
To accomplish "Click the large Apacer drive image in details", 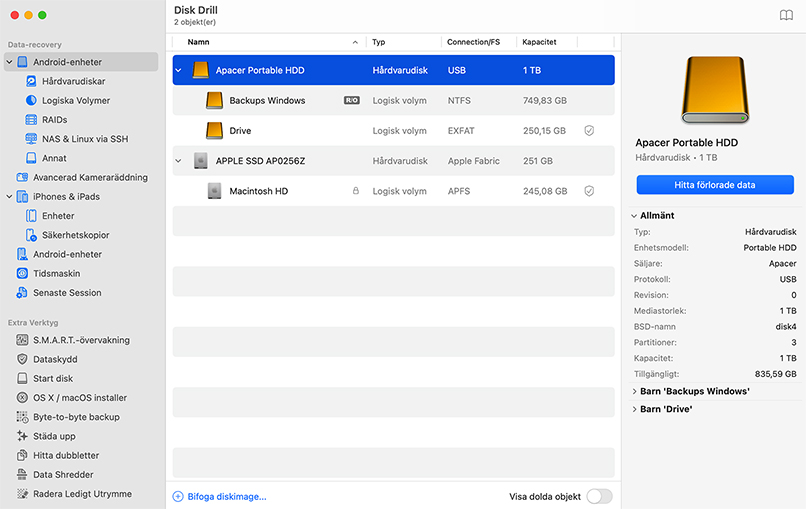I will coord(715,90).
